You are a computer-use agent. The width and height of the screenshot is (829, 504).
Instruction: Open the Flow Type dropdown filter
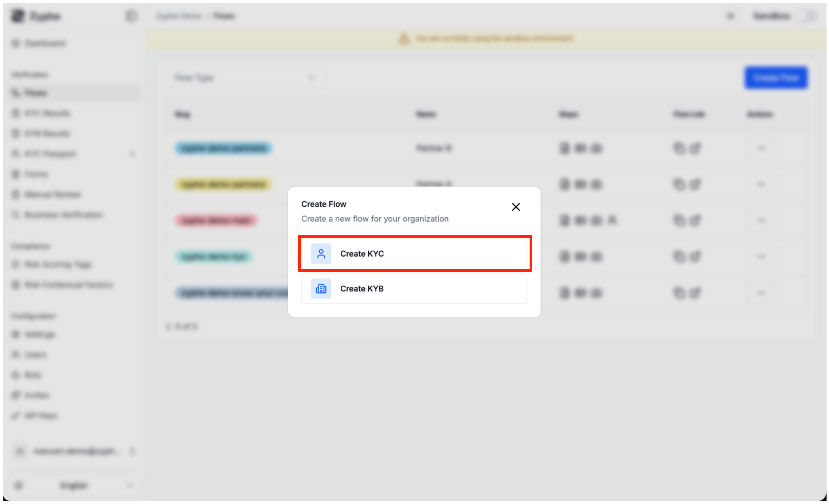(245, 78)
